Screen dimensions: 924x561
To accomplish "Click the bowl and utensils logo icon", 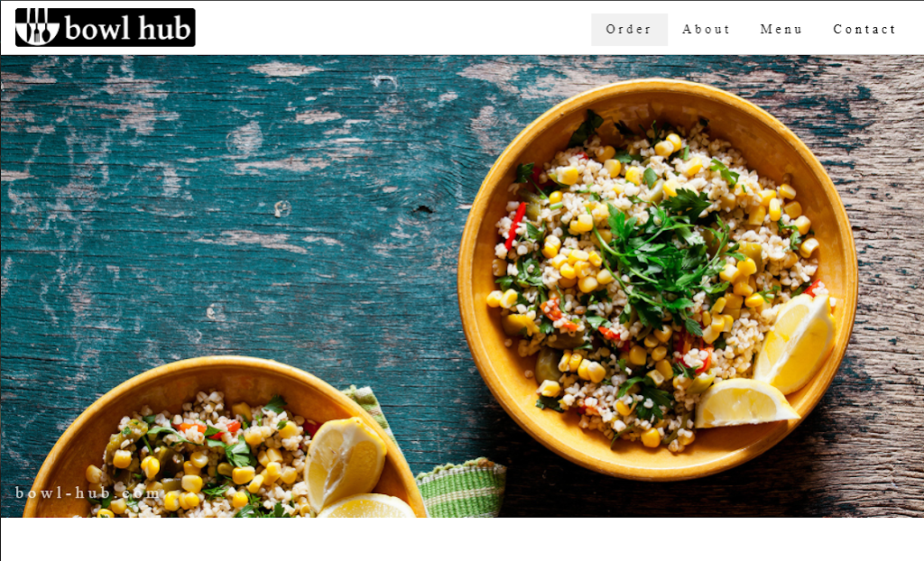I will coord(37,27).
